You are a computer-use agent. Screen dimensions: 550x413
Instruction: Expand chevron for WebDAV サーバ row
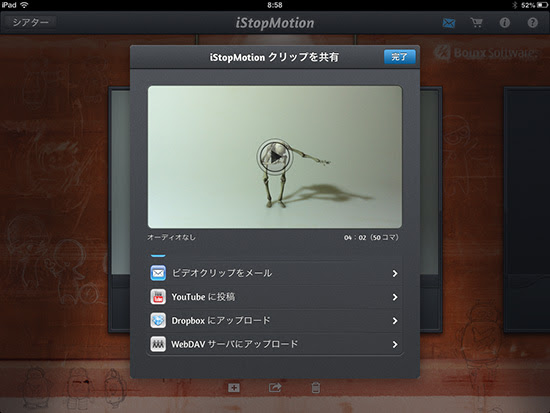point(395,345)
